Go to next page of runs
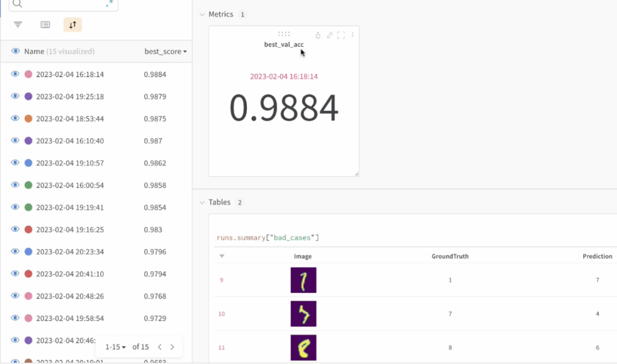 [x=172, y=347]
